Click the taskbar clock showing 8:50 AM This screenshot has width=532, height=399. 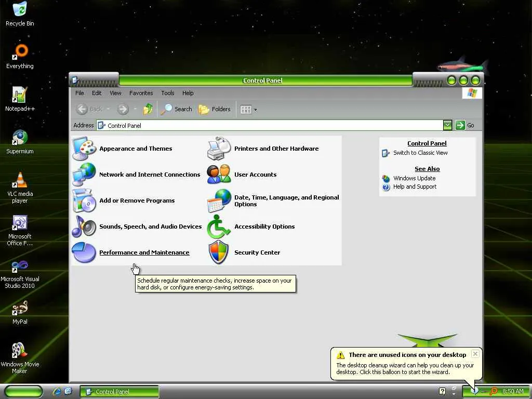[513, 391]
